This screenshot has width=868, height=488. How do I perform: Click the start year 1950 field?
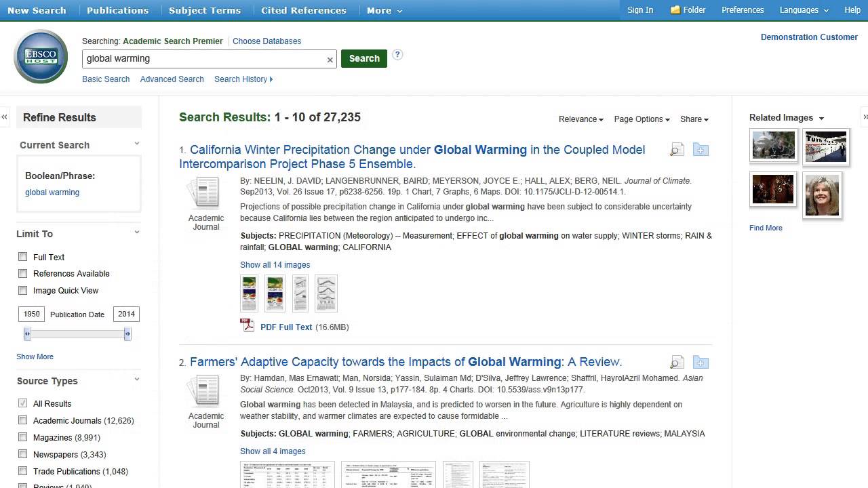point(32,314)
